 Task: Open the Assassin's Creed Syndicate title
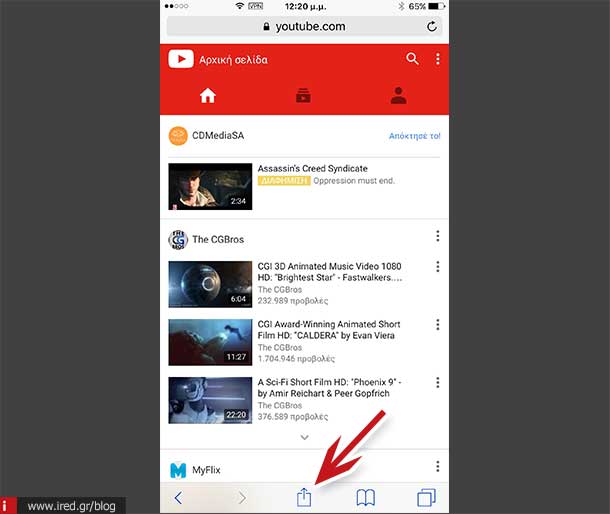(312, 168)
